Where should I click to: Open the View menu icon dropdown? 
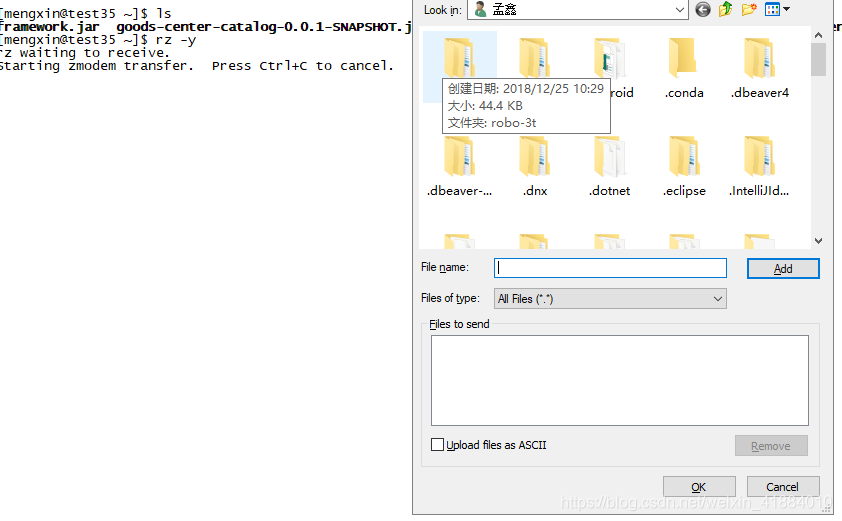tap(777, 9)
